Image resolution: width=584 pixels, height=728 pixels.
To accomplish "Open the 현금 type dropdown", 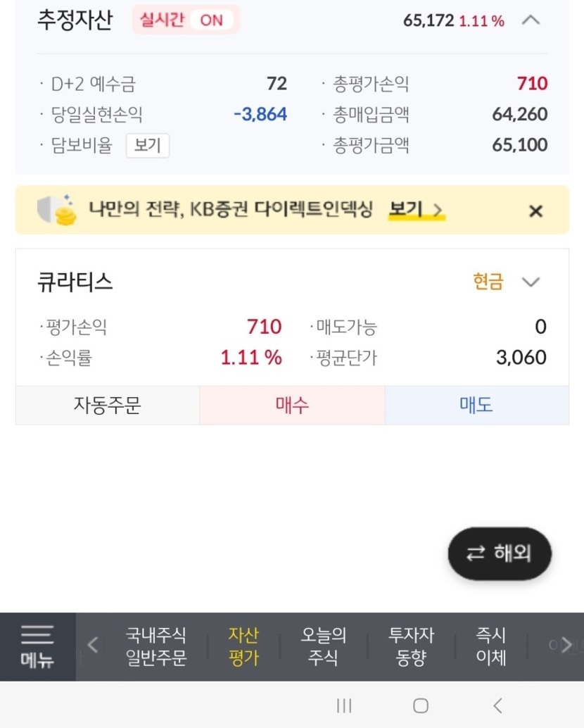I will click(x=489, y=282).
